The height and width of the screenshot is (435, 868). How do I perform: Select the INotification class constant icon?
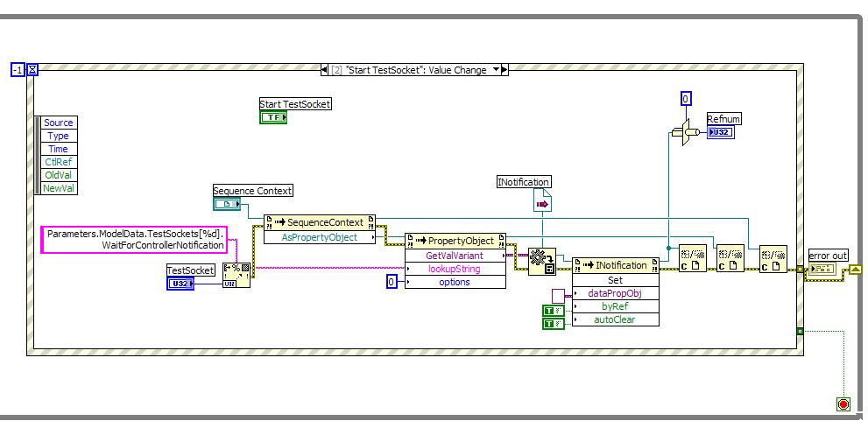(x=542, y=200)
